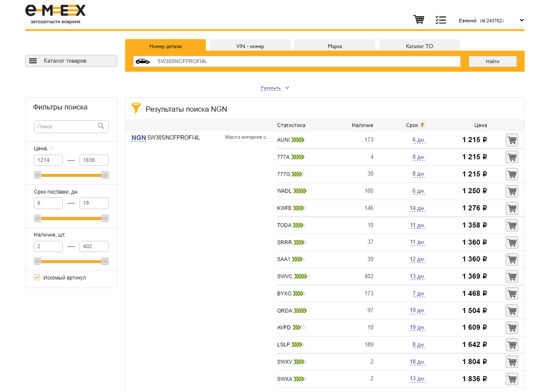Click the car icon in the search field

coord(143,61)
